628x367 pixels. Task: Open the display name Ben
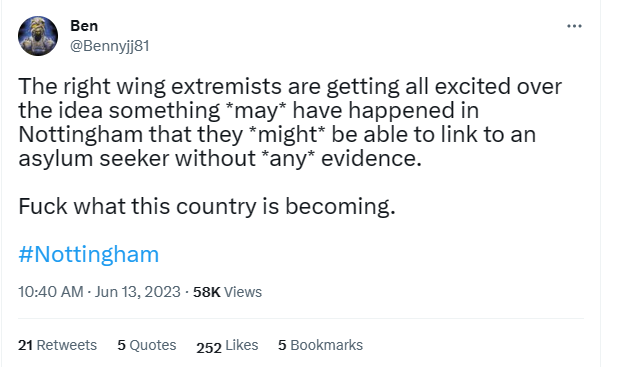[84, 26]
